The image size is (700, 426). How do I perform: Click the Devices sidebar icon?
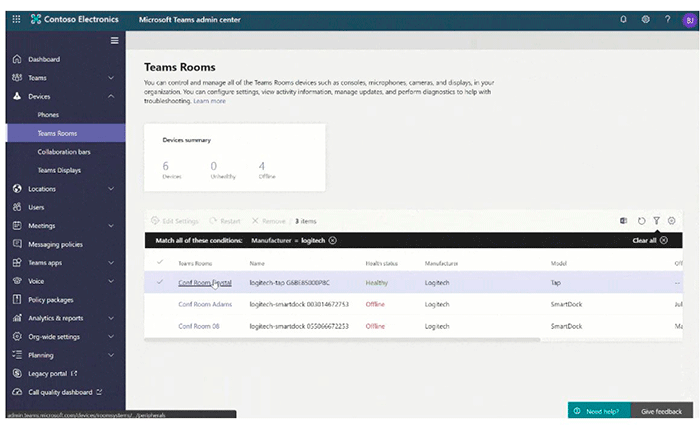coord(17,96)
